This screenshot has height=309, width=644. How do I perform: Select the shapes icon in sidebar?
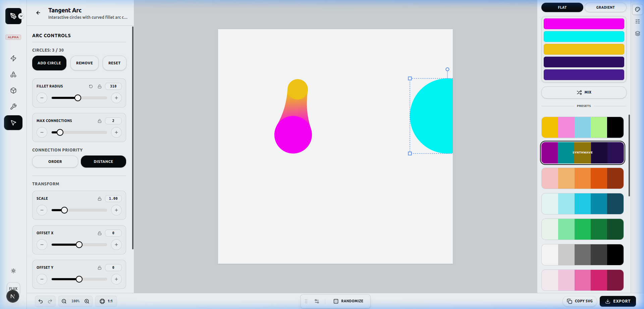click(13, 74)
